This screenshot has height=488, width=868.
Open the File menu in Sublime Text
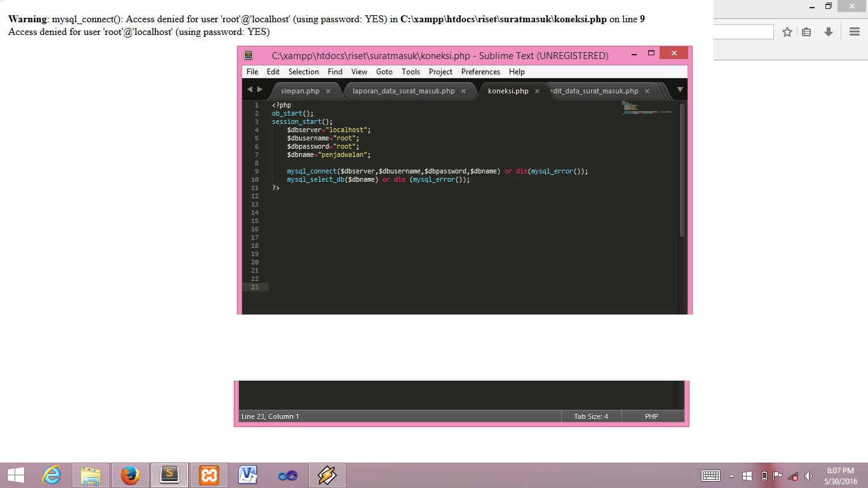pyautogui.click(x=252, y=72)
